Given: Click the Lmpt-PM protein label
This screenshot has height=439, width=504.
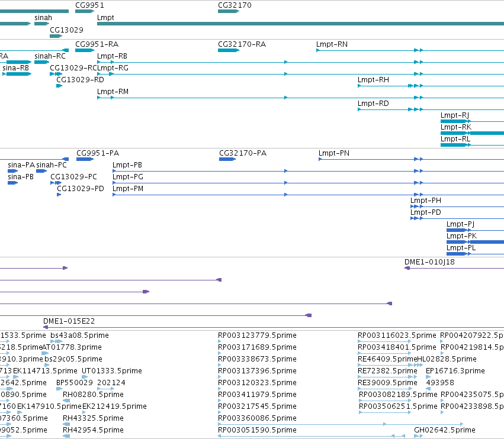Looking at the screenshot, I should click(x=128, y=189).
